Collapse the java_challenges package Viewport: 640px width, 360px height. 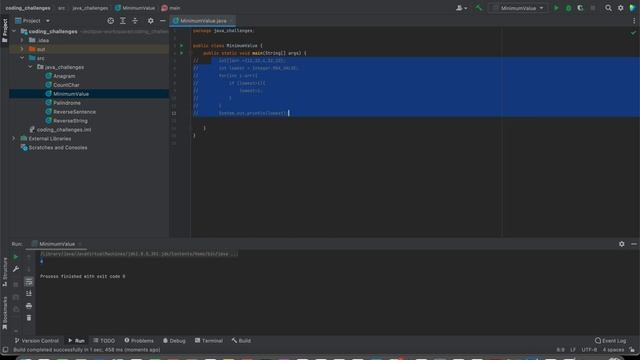click(x=31, y=67)
